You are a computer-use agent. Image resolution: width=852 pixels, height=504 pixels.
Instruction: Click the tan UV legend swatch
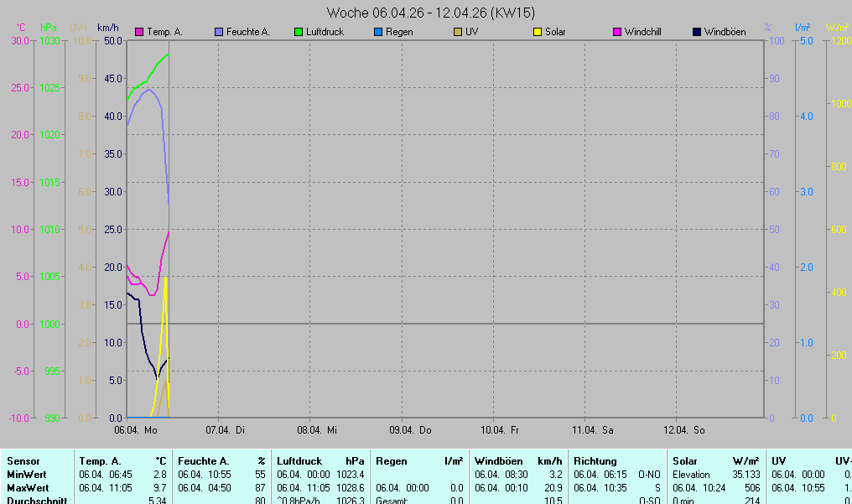tap(458, 33)
